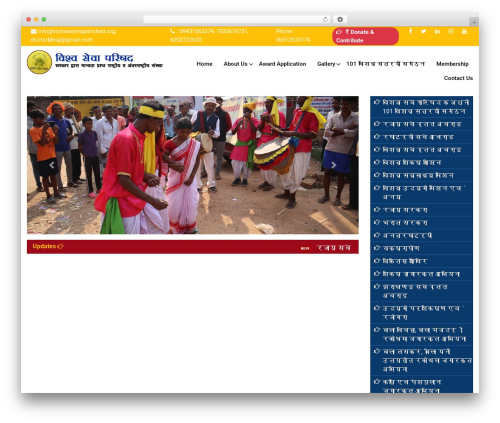
Task: Open the Facebook social icon
Action: [410, 31]
